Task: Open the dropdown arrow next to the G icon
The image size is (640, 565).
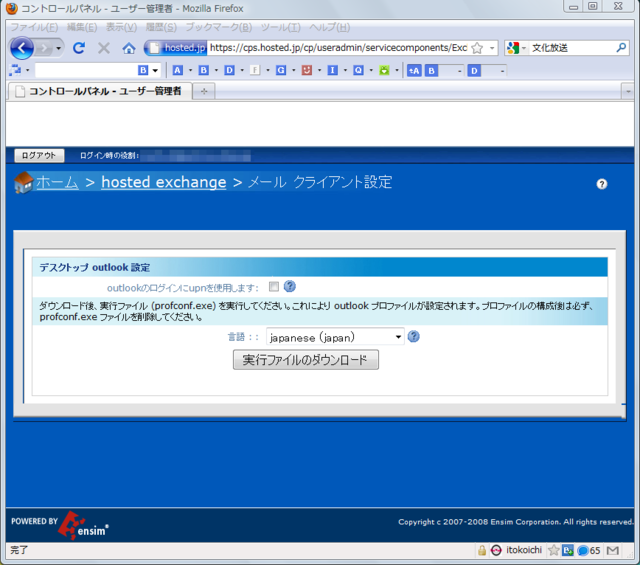Action: pos(293,70)
